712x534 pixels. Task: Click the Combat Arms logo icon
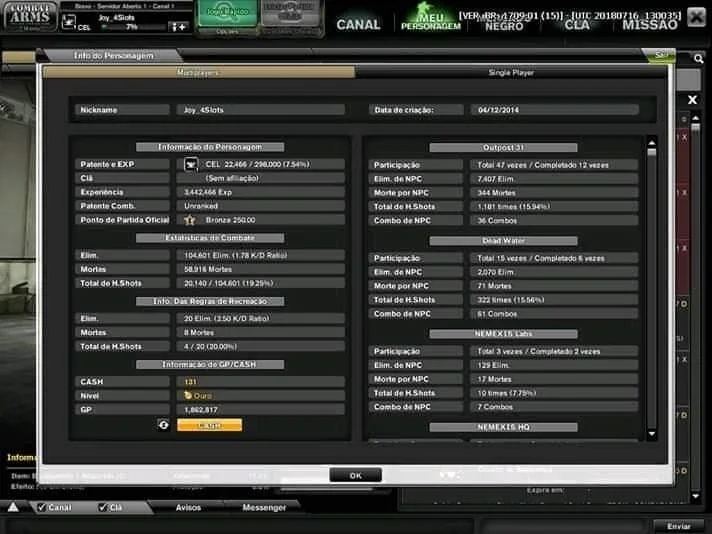(x=30, y=16)
